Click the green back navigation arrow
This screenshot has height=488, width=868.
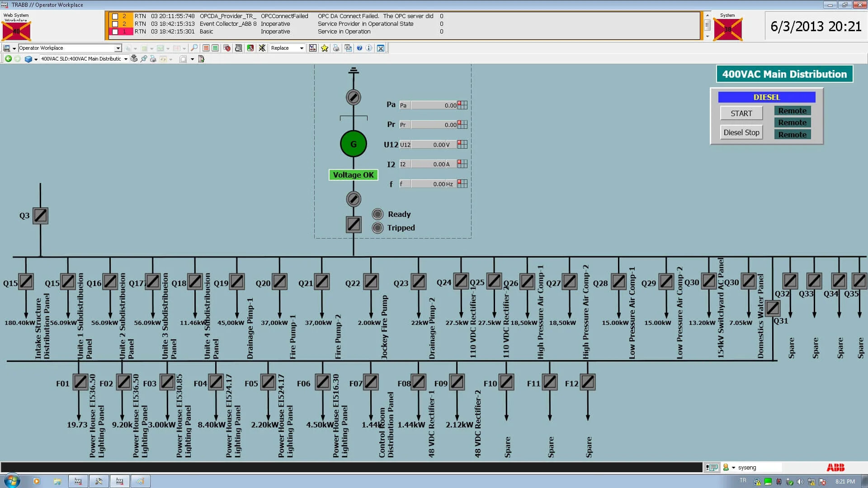pos(8,59)
